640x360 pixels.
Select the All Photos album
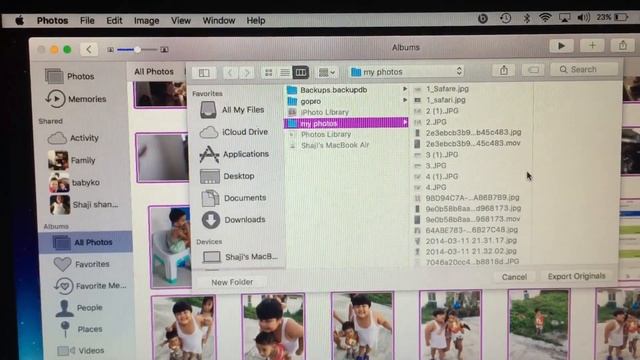coord(86,242)
